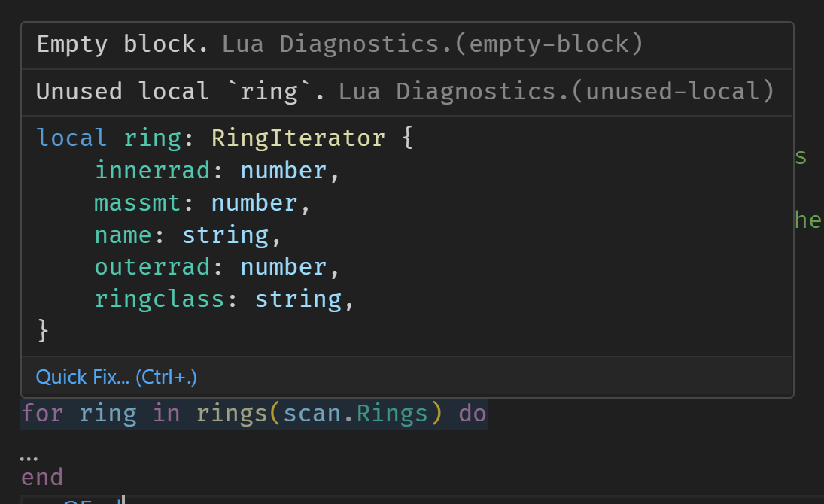
Task: Click the outerrad field in hover
Action: tap(152, 267)
